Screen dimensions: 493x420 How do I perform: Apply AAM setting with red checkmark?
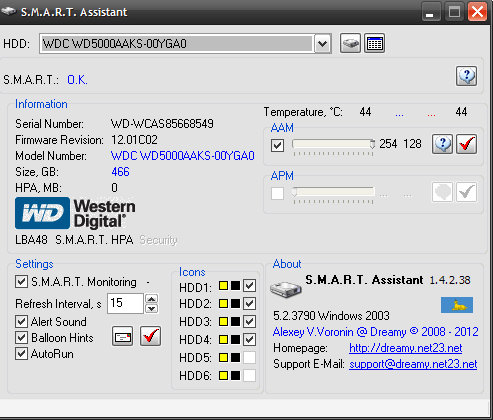coord(467,144)
